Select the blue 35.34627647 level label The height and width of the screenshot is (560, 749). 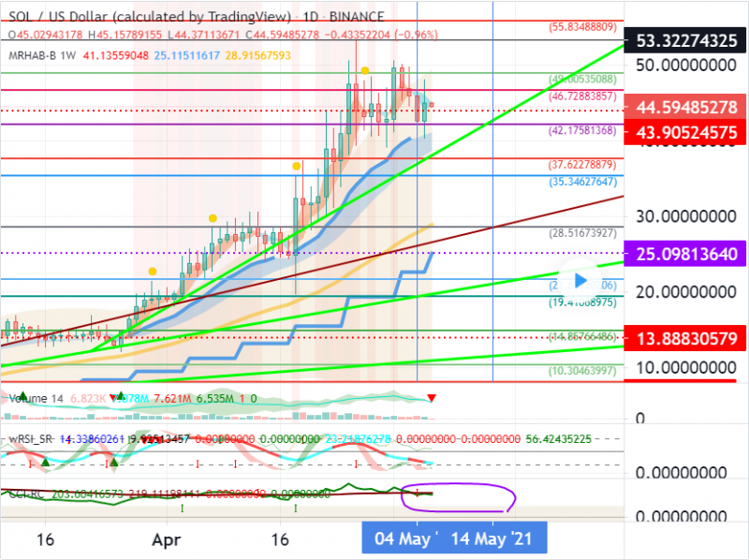[581, 182]
